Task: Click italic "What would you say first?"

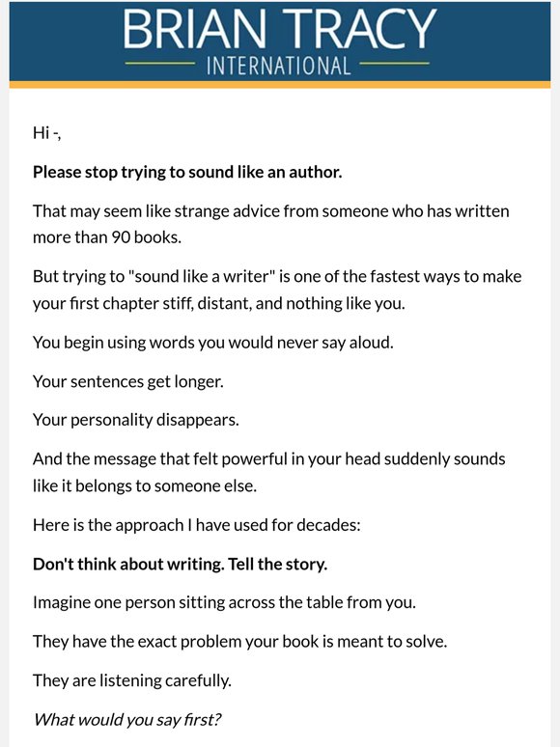Action: click(x=127, y=719)
